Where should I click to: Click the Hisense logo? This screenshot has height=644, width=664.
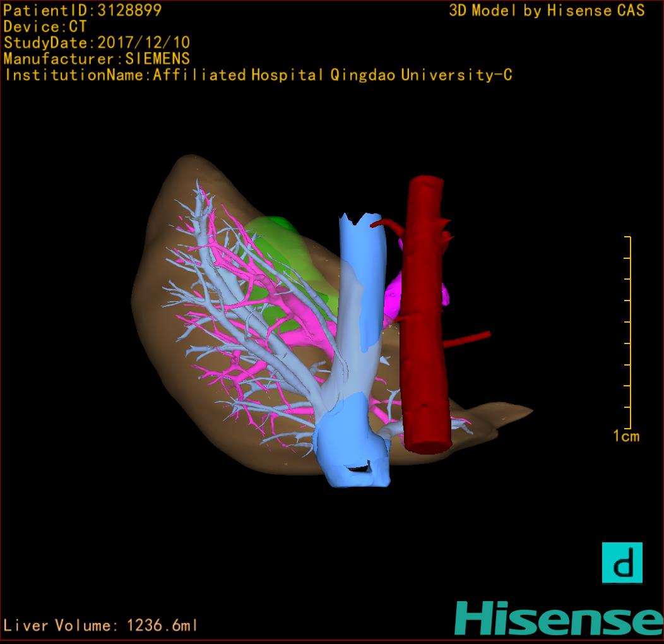[x=559, y=618]
